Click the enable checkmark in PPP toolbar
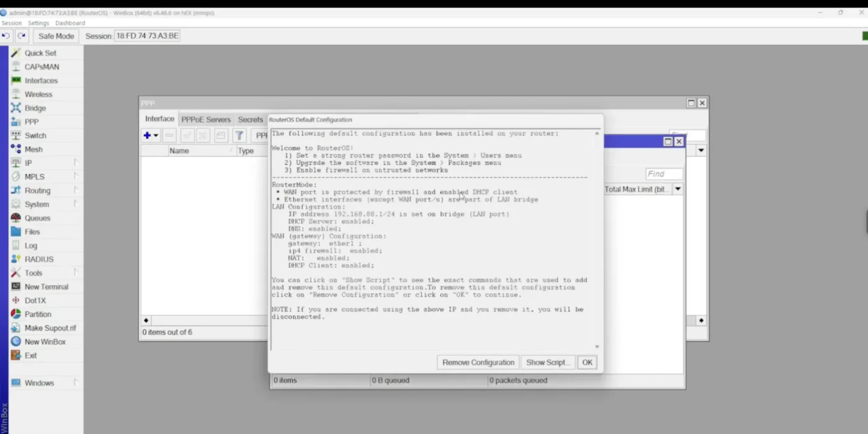This screenshot has width=868, height=434. click(187, 135)
